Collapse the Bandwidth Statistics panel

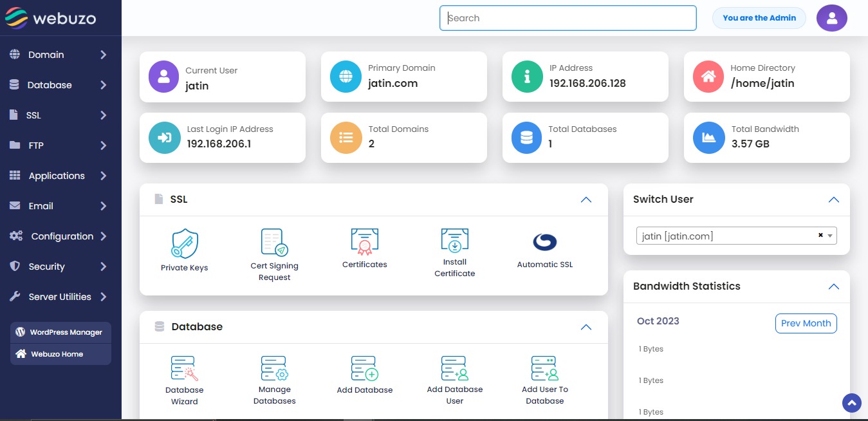833,286
